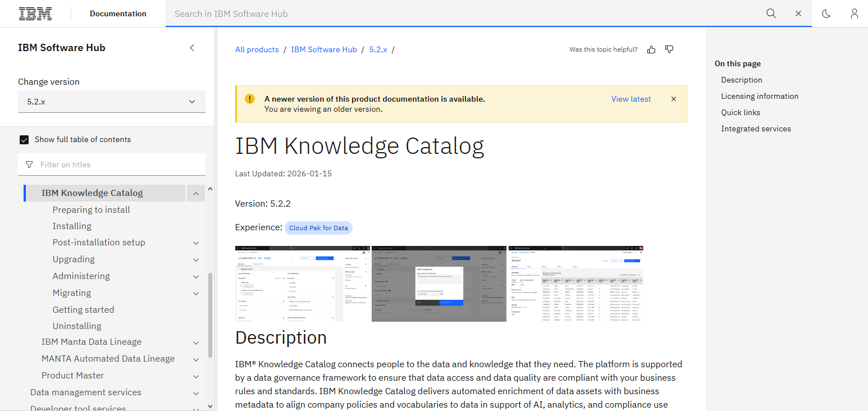
Task: Click the Cloud Pak for Data tag
Action: 319,228
